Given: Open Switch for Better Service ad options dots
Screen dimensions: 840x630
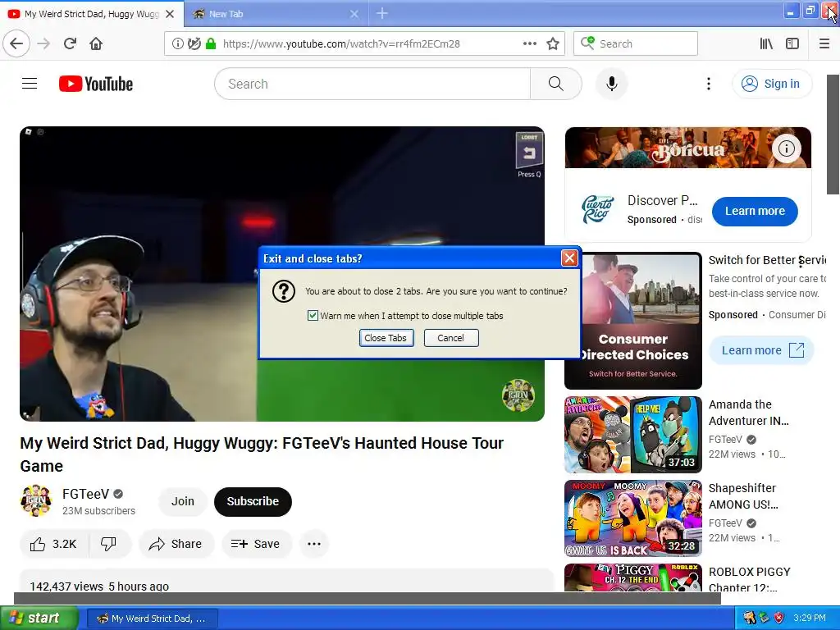Looking at the screenshot, I should tap(801, 262).
